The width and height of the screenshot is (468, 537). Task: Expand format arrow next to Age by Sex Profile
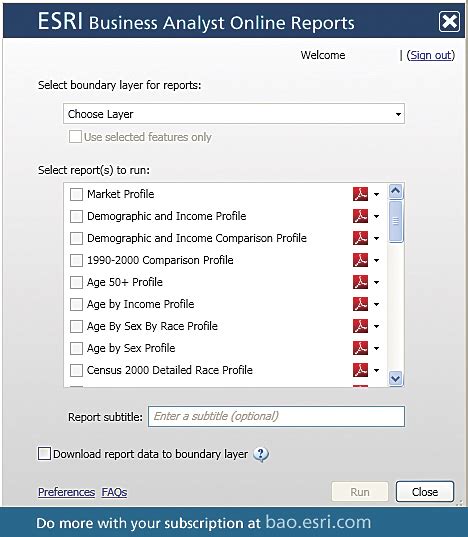376,348
